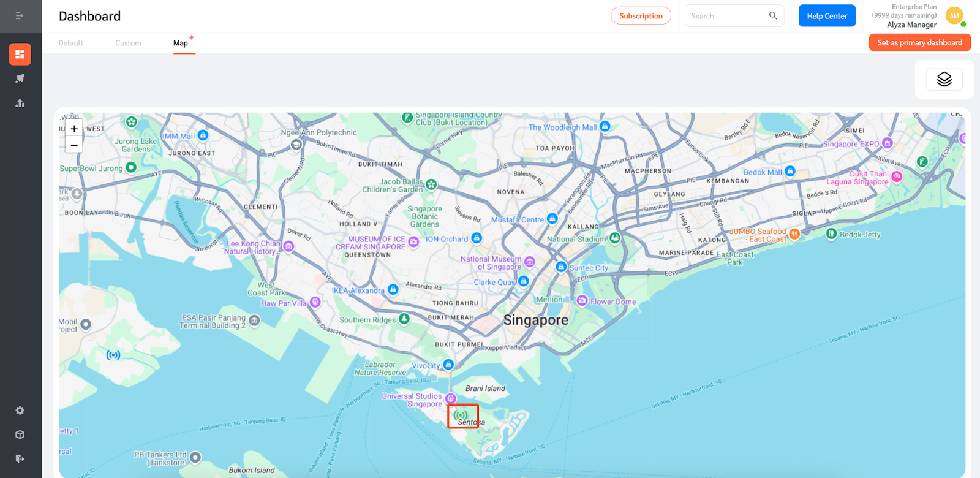
Task: Click the Bedok Mall shopping pin
Action: coord(790,171)
